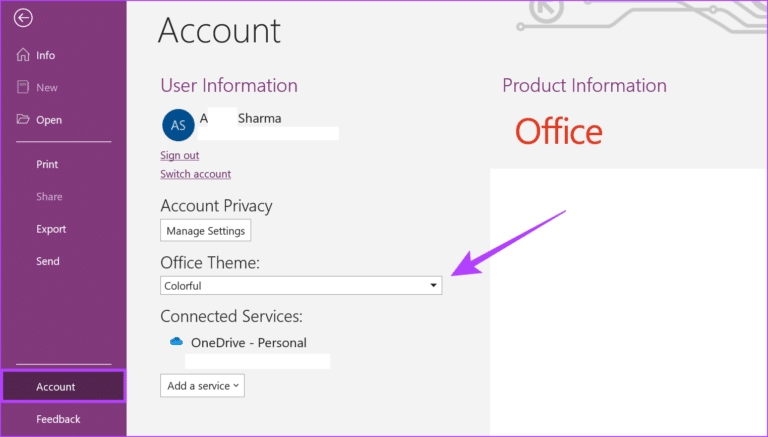768x437 pixels.
Task: Click the Office Theme dropdown arrow
Action: [433, 286]
